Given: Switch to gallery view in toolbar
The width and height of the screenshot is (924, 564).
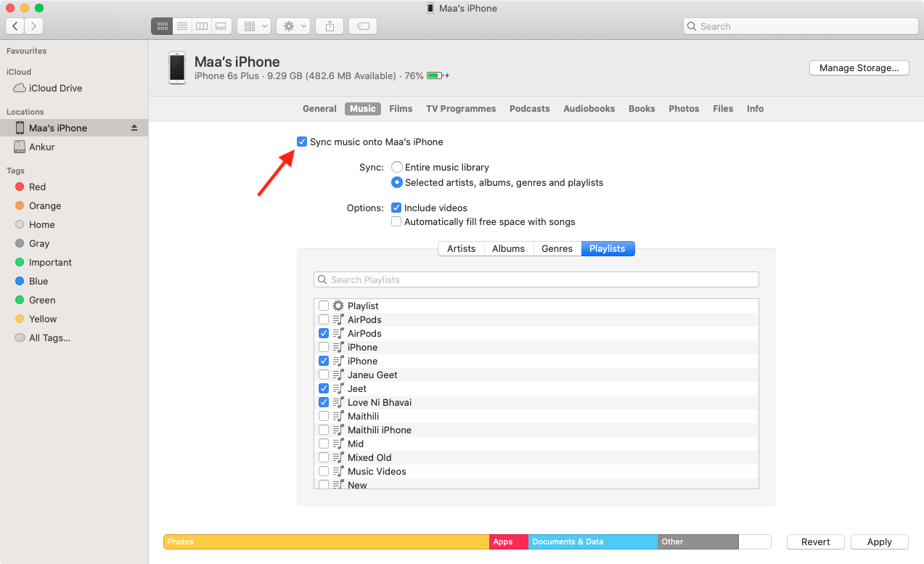Looking at the screenshot, I should click(221, 26).
